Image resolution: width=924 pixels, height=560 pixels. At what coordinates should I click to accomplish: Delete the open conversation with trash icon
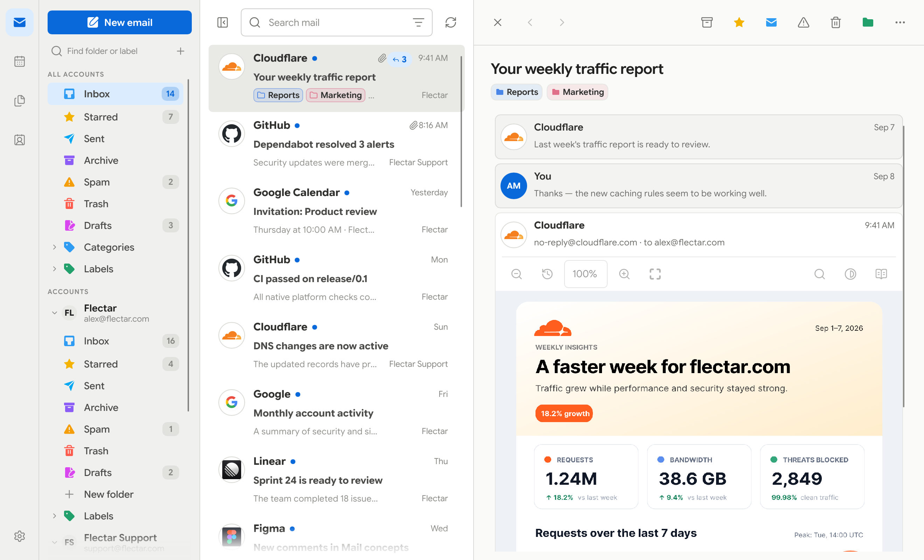coord(835,22)
